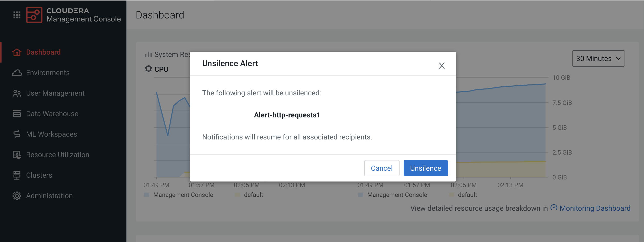Image resolution: width=644 pixels, height=242 pixels.
Task: Click the CPU chip icon on the chart
Action: click(148, 69)
